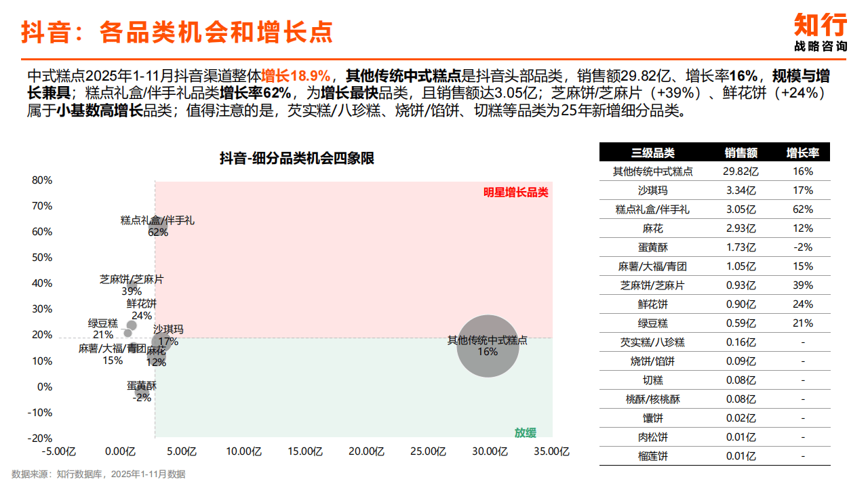The image size is (868, 488).
Task: Click the 29.82亿 sales cell
Action: pyautogui.click(x=741, y=171)
